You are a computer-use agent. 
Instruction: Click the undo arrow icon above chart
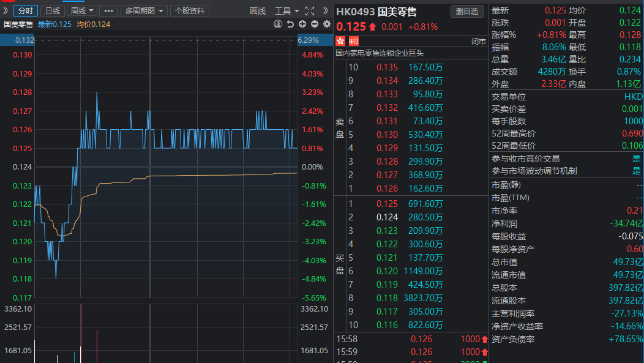pyautogui.click(x=290, y=24)
